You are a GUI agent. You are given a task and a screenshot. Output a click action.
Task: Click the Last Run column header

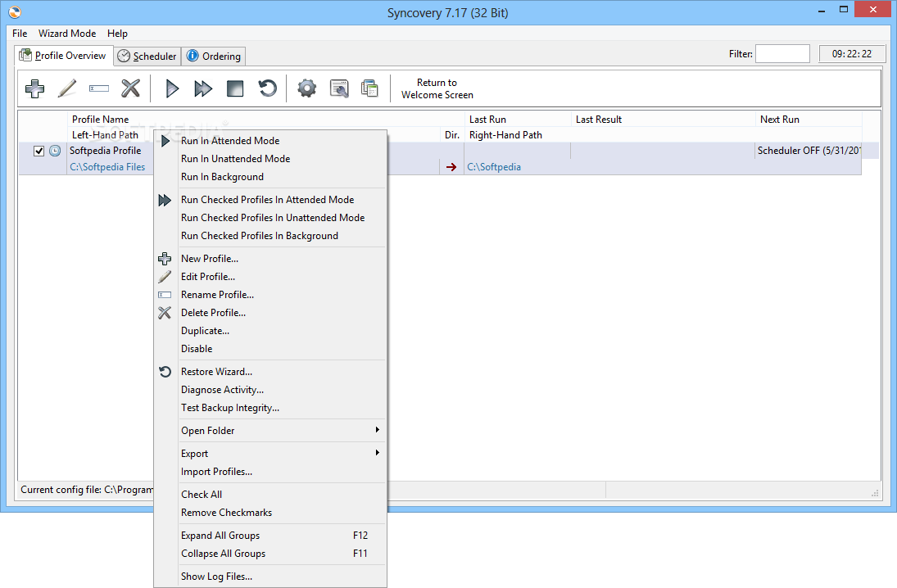518,119
